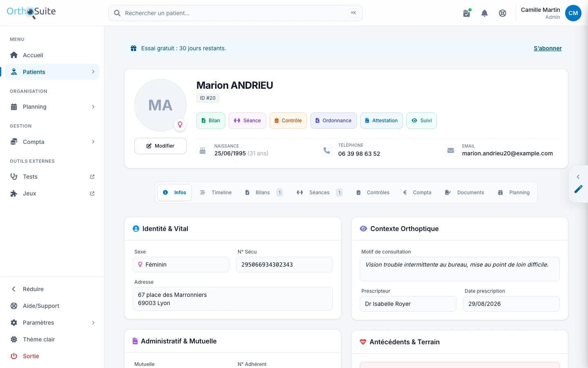Open the Documents tab
This screenshot has height=368, width=588.
coord(465,193)
